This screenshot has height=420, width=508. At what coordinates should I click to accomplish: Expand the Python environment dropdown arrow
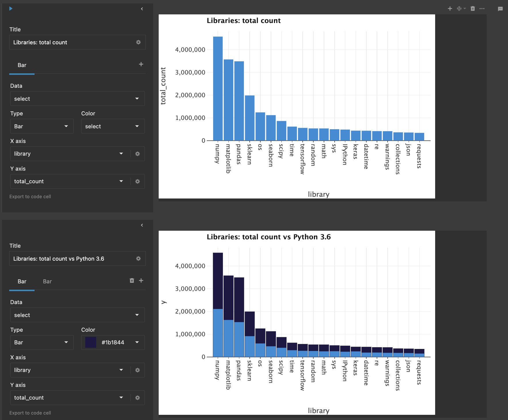click(464, 9)
